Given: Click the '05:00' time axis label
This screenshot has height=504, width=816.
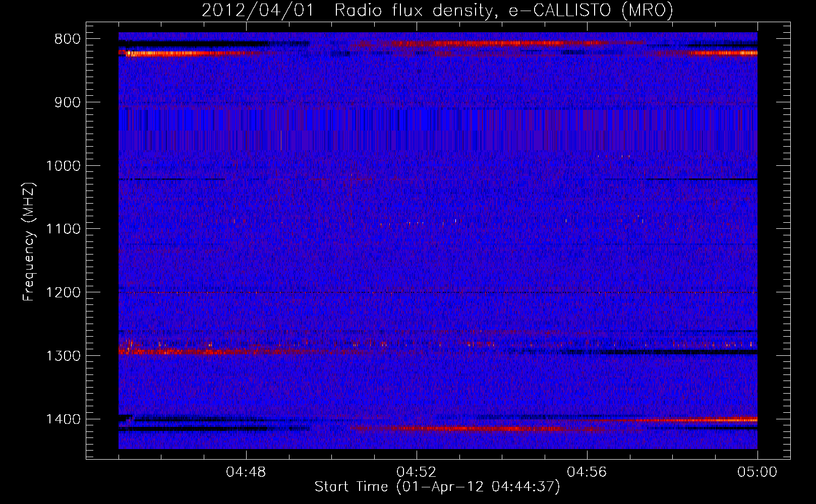Looking at the screenshot, I should (757, 472).
